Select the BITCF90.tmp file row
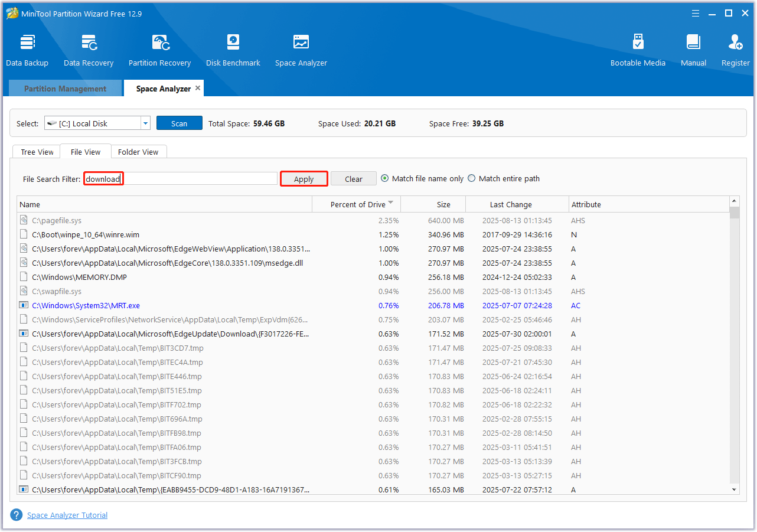 tap(373, 475)
